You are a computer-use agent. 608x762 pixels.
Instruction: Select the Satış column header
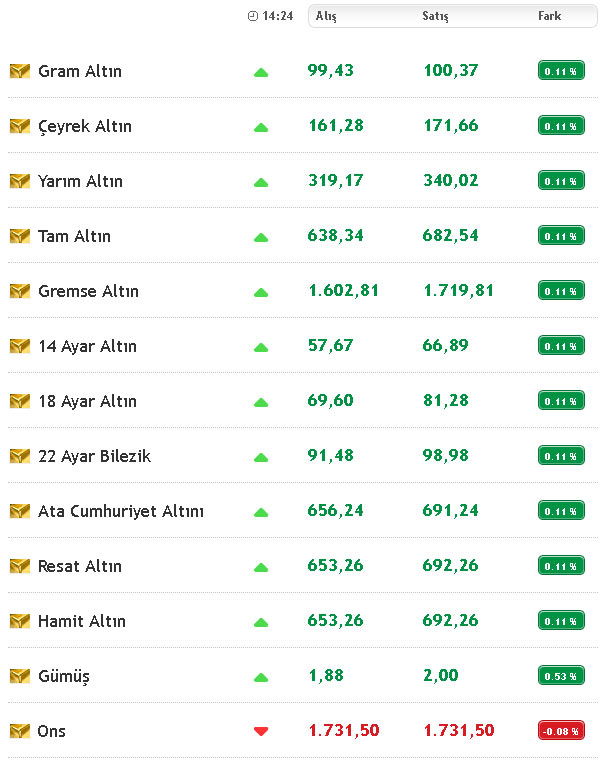435,16
